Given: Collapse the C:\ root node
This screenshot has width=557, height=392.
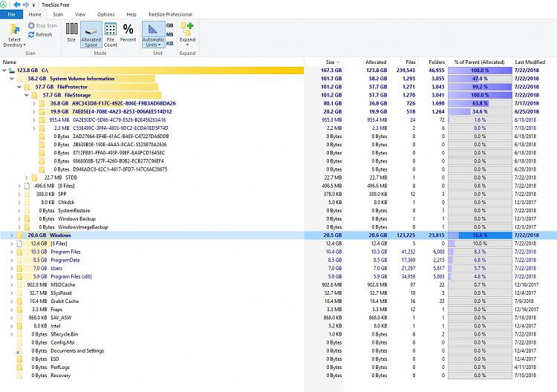Looking at the screenshot, I should pyautogui.click(x=4, y=71).
